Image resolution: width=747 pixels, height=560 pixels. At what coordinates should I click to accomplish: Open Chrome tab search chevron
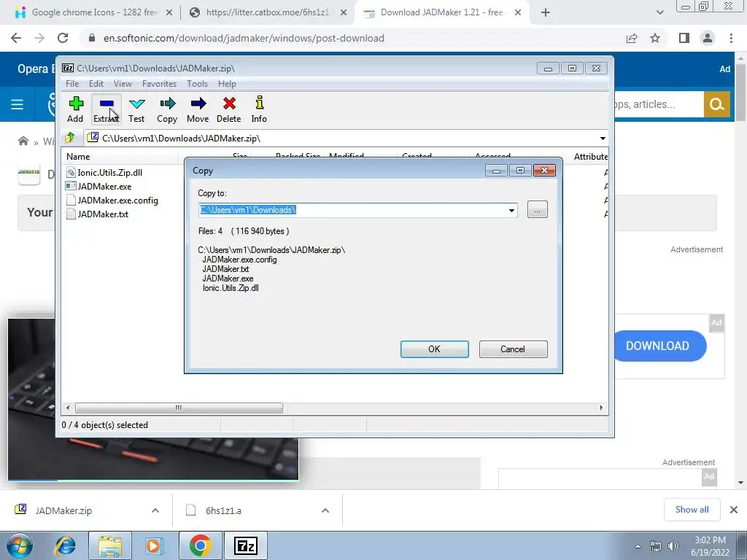(x=659, y=13)
